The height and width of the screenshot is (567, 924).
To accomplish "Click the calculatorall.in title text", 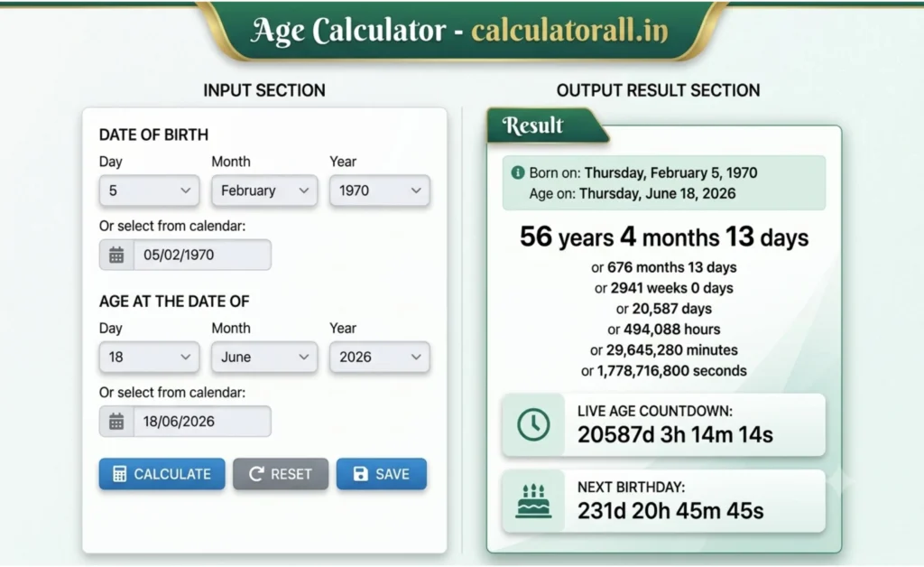I will pyautogui.click(x=569, y=30).
